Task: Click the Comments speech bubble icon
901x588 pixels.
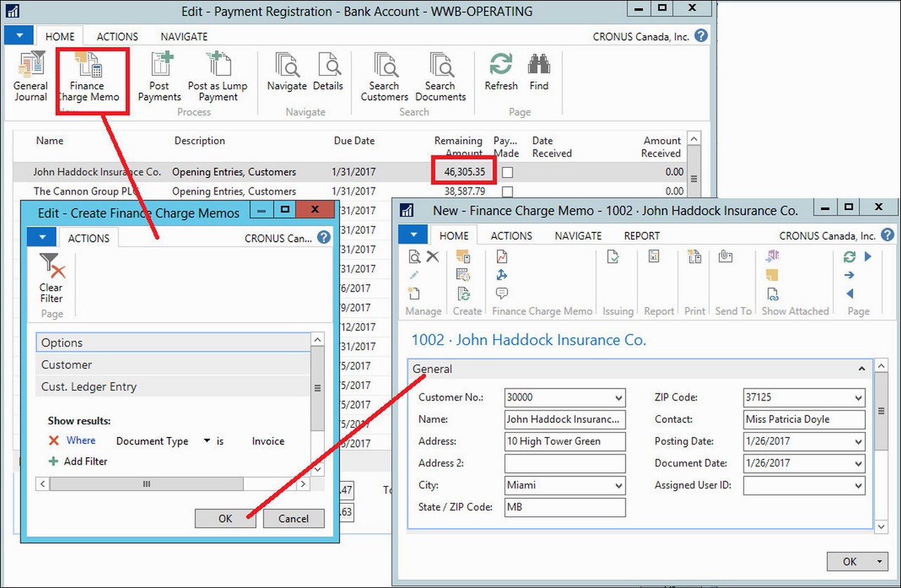Action: (x=502, y=293)
